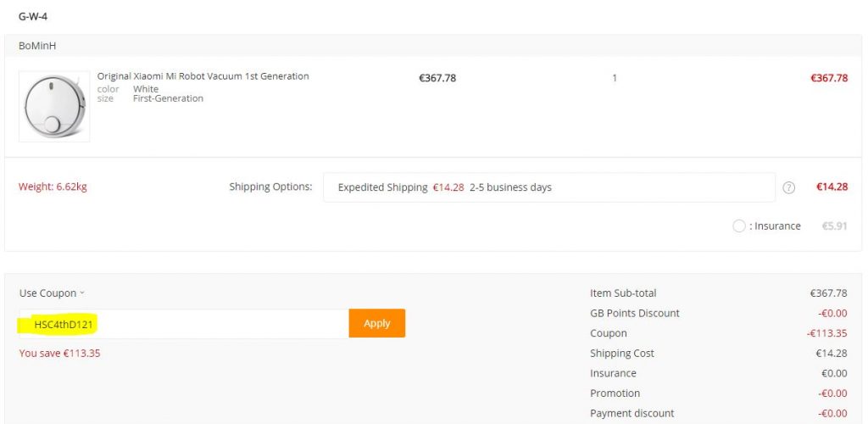
Task: Click the item quantity value 1
Action: click(x=615, y=78)
